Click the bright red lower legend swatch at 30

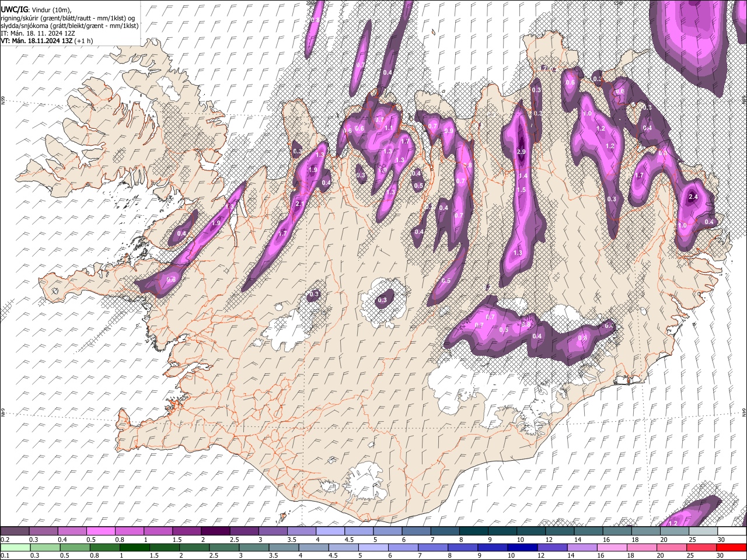point(732,547)
